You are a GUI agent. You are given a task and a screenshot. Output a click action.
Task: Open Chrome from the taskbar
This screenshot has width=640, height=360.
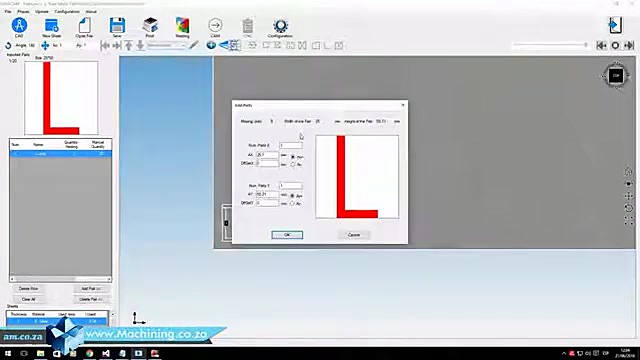(89, 353)
